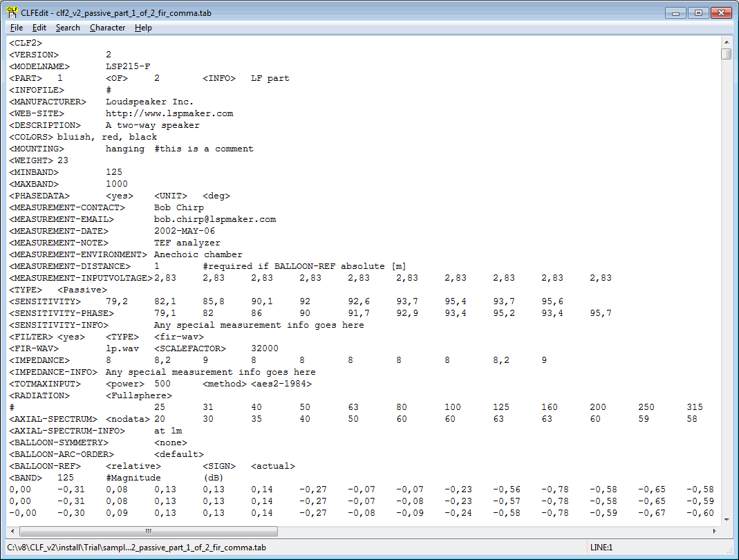The height and width of the screenshot is (560, 739).
Task: Click the <WEIGHT> 23 line
Action: click(39, 160)
